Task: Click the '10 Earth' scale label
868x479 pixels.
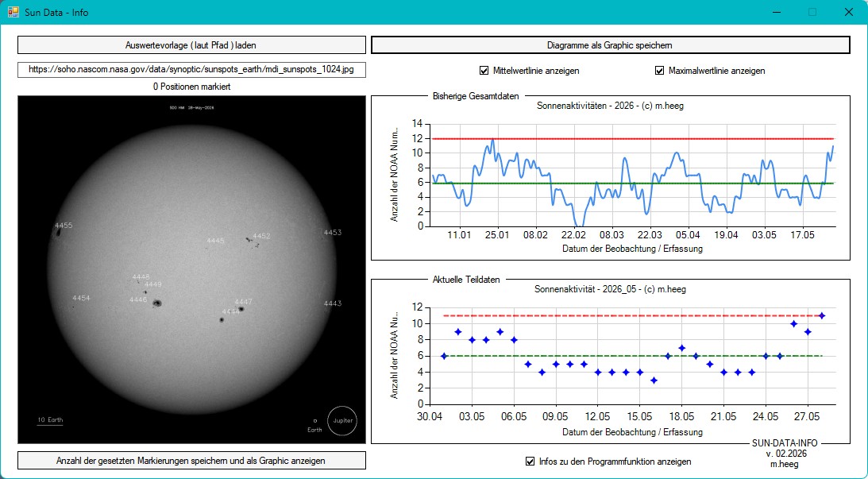Action: click(50, 419)
